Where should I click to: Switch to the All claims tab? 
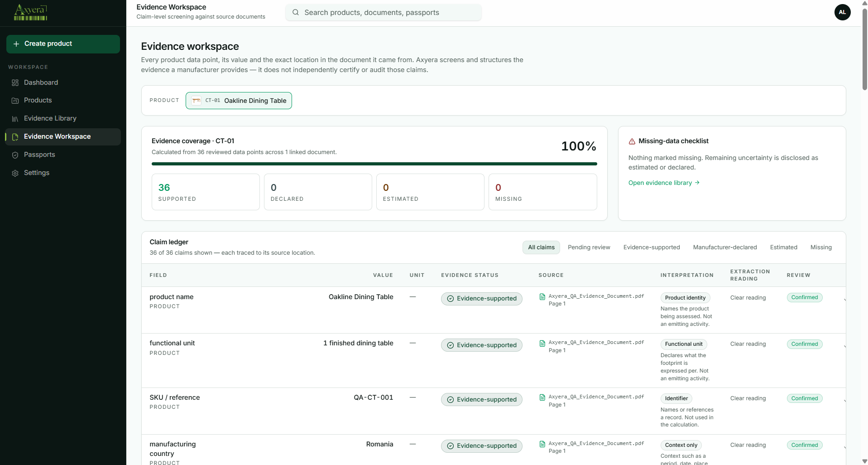point(541,247)
